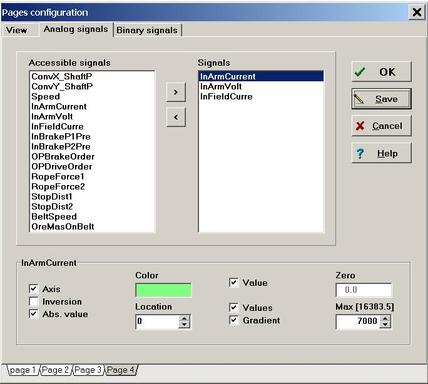The width and height of the screenshot is (428, 384).
Task: Click the green checkmark OK button
Action: coord(381,72)
